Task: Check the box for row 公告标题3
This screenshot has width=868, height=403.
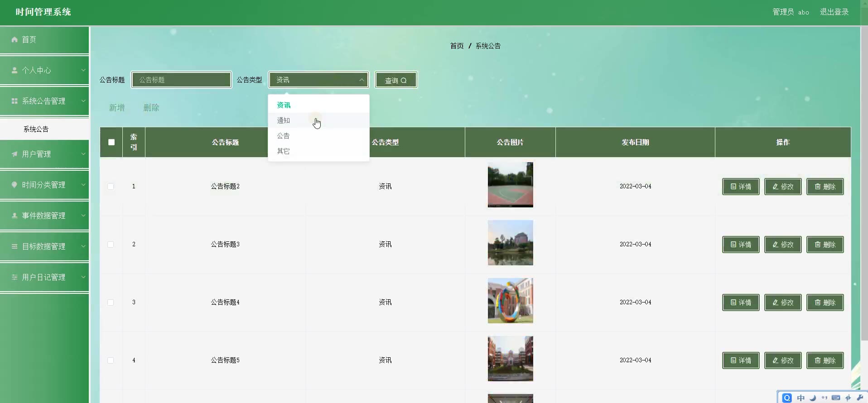Action: coord(111,245)
